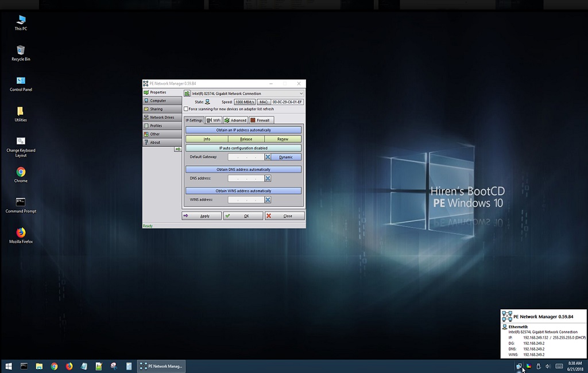Click the State network status icon
This screenshot has height=373, width=588.
click(x=207, y=102)
